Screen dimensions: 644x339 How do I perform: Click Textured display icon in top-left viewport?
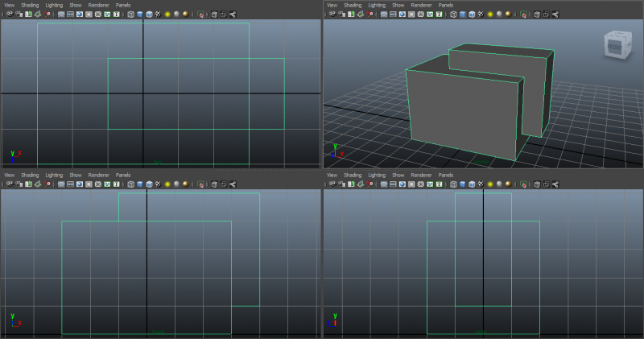click(158, 14)
